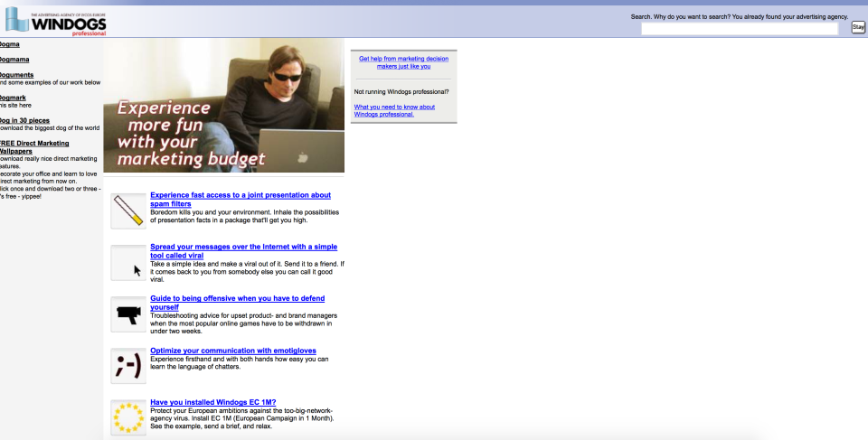Click the hero banner with man in sunglasses

[223, 106]
